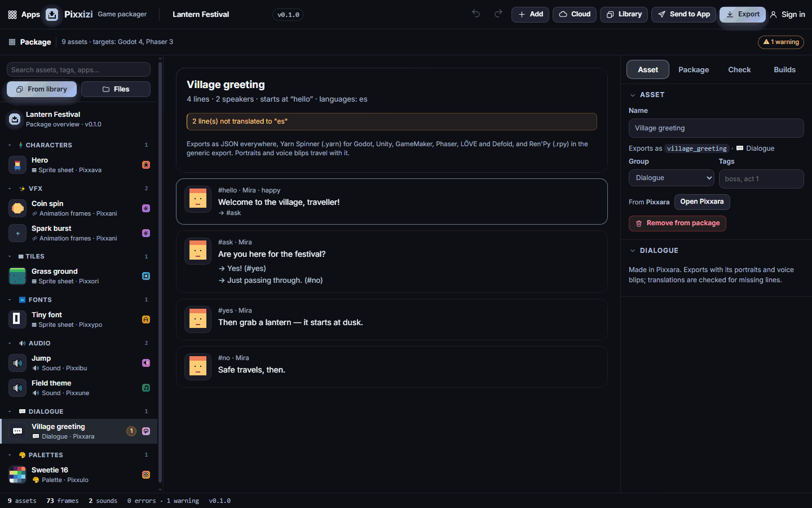The width and height of the screenshot is (812, 508).
Task: Switch asset source to From library
Action: coord(42,89)
